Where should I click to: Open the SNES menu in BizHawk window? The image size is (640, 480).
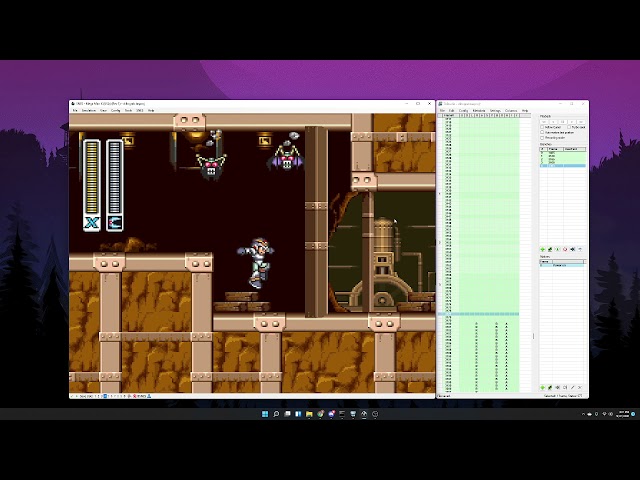point(140,111)
